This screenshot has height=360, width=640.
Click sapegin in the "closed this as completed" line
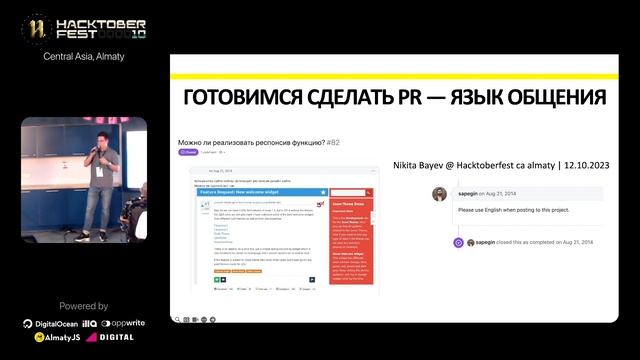(x=485, y=242)
